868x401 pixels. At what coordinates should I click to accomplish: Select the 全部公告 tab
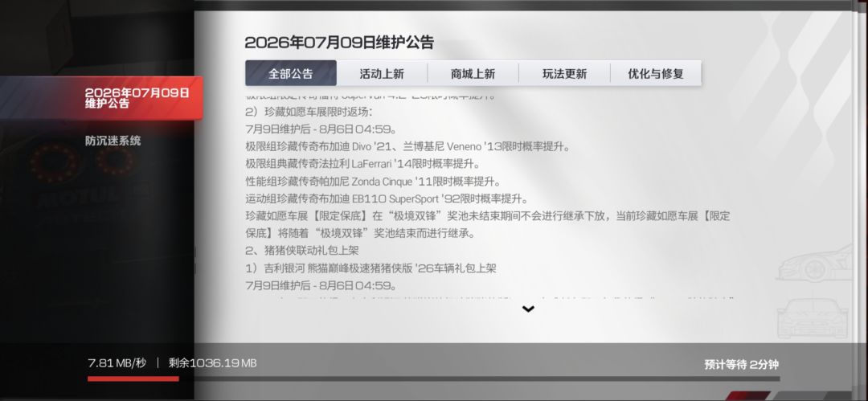(x=291, y=74)
